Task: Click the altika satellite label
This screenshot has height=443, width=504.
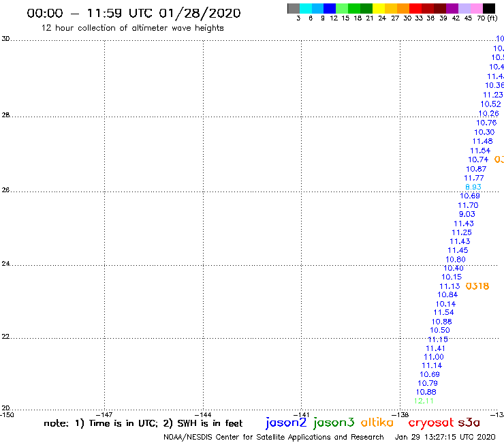Action: coord(377,423)
